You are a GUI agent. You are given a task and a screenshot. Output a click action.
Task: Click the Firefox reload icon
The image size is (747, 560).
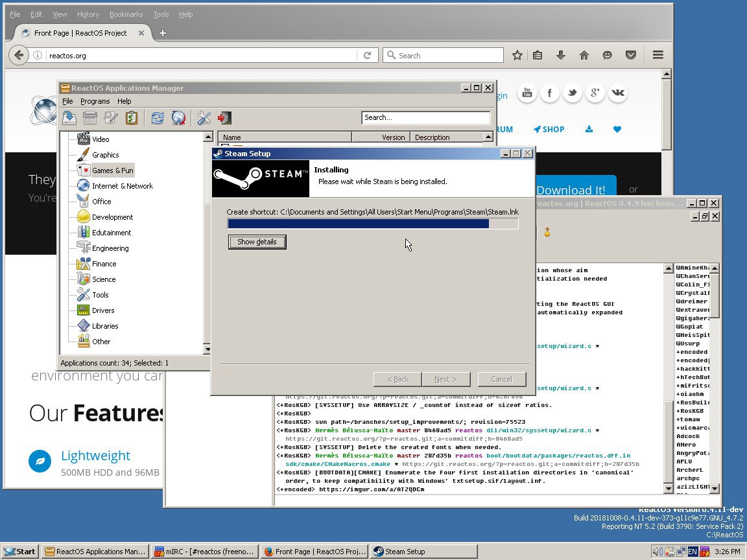tap(367, 55)
